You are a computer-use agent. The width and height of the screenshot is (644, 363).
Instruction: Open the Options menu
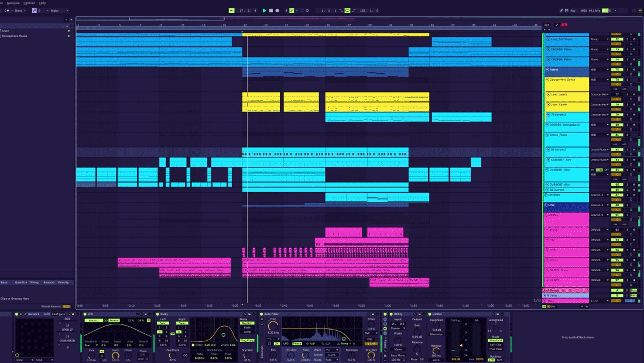pyautogui.click(x=29, y=3)
